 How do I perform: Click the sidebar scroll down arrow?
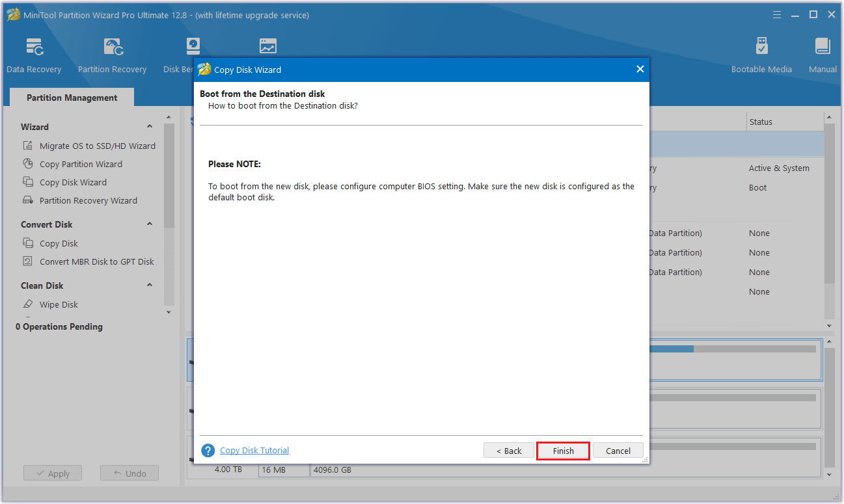169,312
